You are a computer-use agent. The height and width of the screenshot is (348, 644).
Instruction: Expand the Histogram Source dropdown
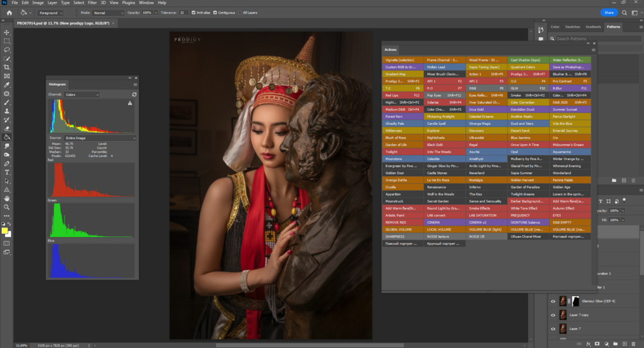99,138
